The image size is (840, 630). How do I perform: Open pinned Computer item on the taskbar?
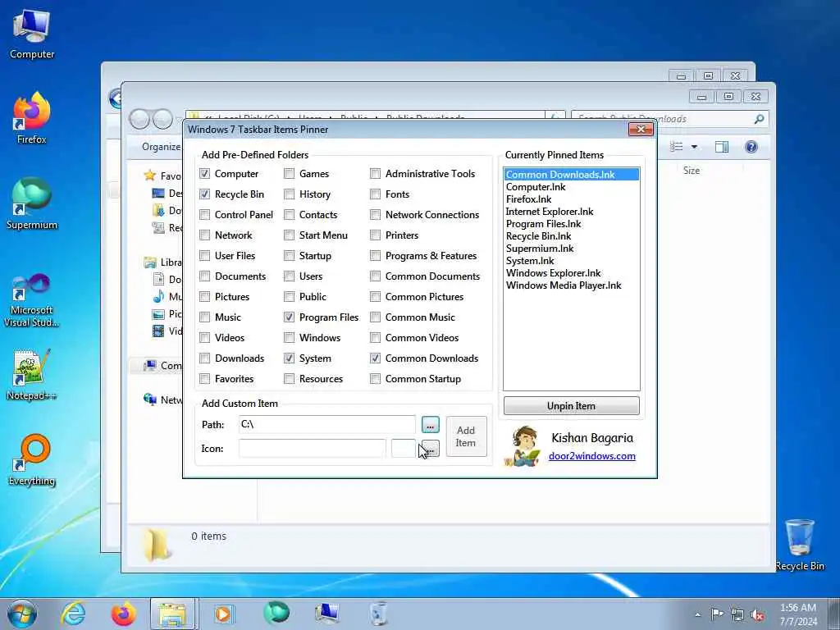[326, 614]
